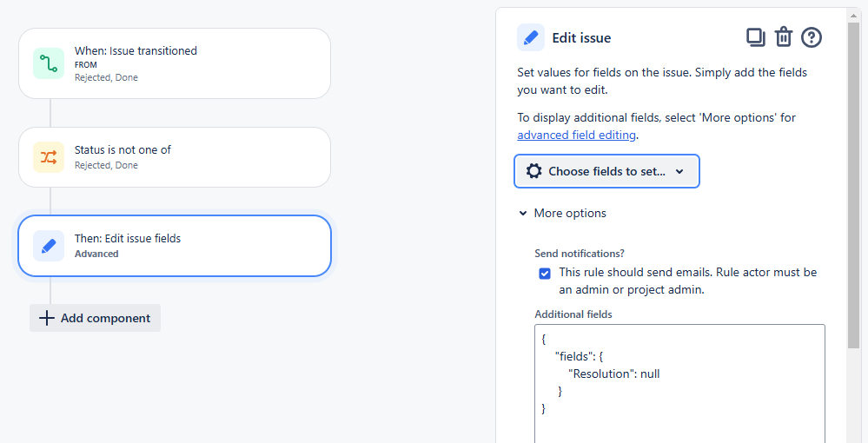Viewport: 868px width, 443px height.
Task: Select the When: Issue transitioned step
Action: click(x=175, y=63)
